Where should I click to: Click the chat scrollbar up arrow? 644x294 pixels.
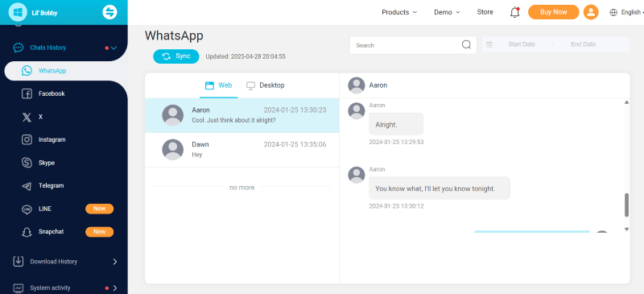pos(627,102)
